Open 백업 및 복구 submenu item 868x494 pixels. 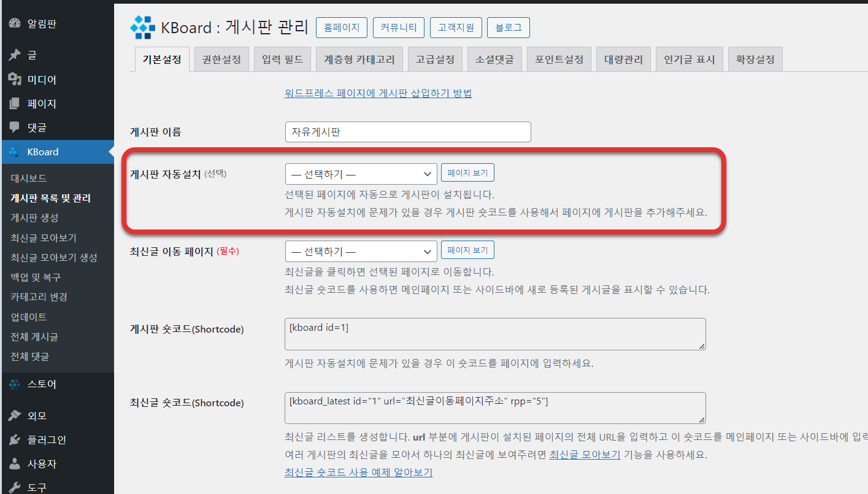(36, 277)
